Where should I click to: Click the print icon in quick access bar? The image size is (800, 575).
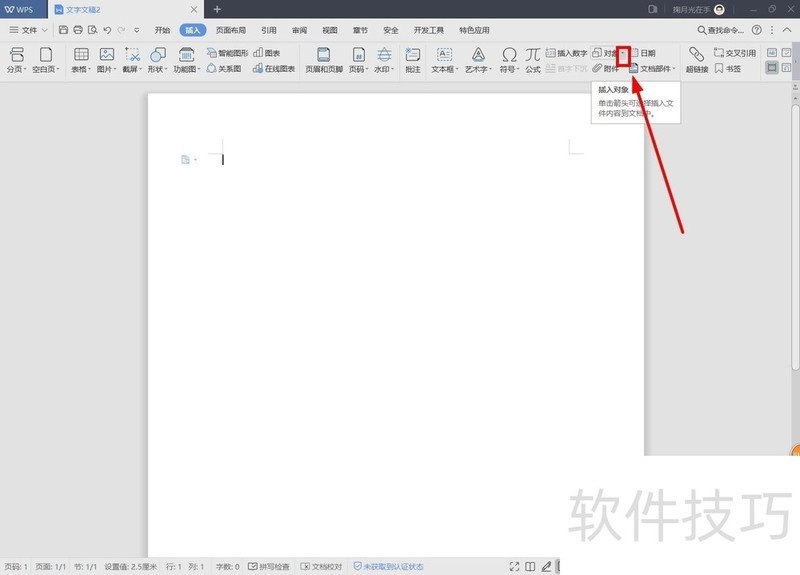(78, 30)
